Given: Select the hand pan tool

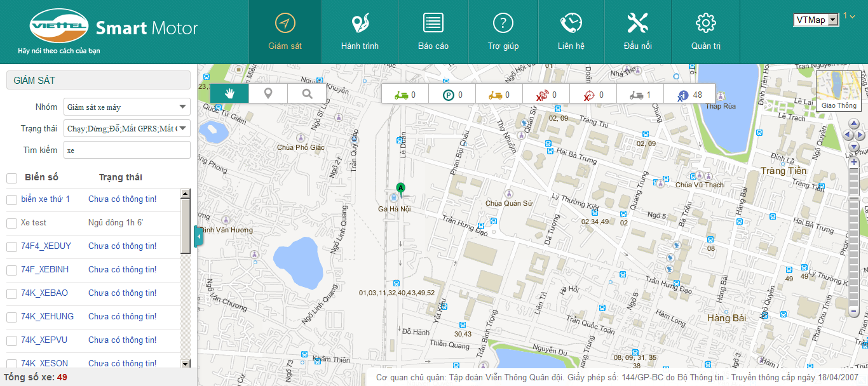Looking at the screenshot, I should (229, 94).
